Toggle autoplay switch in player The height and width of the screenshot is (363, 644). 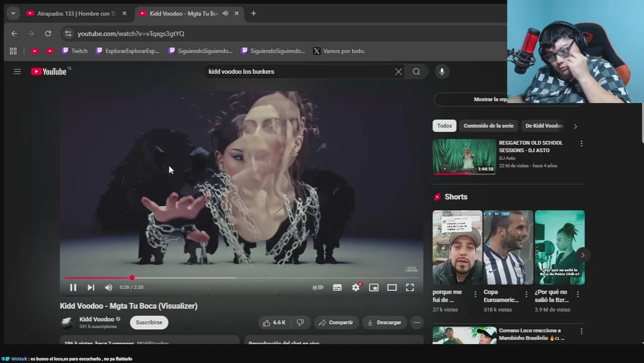(318, 287)
